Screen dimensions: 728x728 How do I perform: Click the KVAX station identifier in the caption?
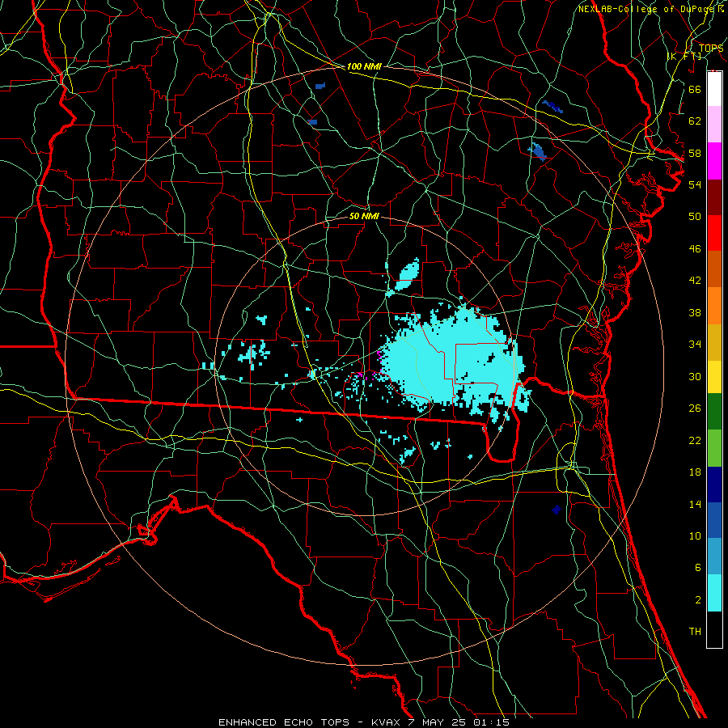pos(387,722)
